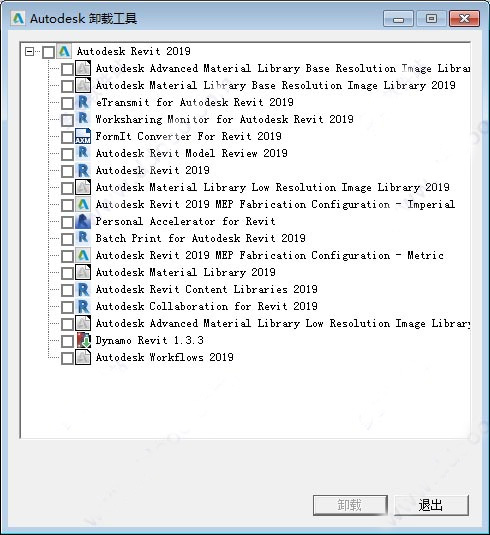Tick the Batch Print for Autodesk Revit checkbox
The width and height of the screenshot is (490, 535).
[x=67, y=239]
